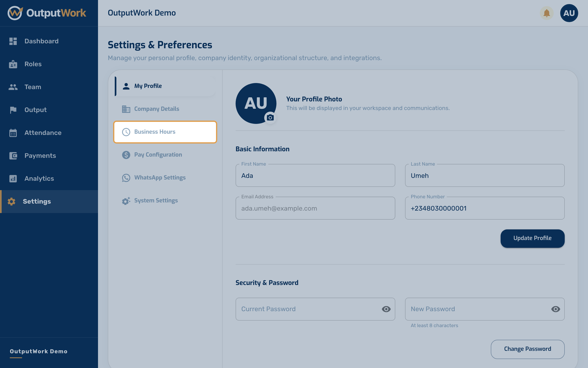Show New Password with eye toggle
This screenshot has height=368, width=588.
[x=556, y=309]
